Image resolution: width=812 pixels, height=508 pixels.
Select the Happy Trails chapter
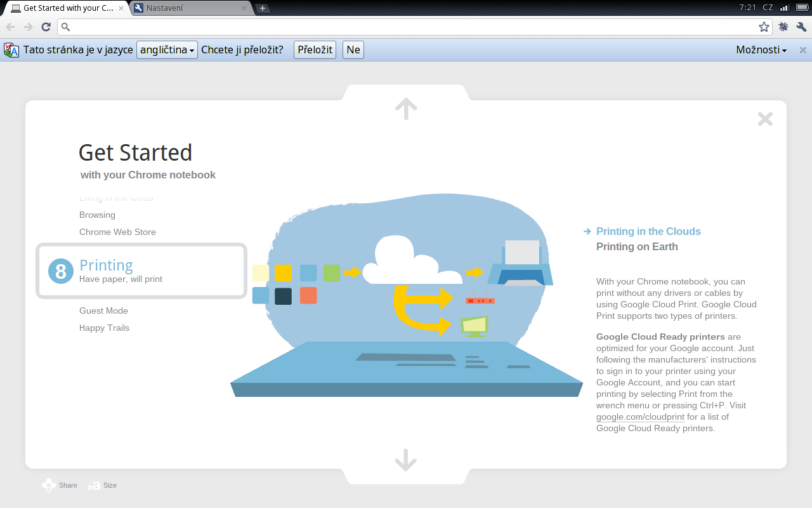pyautogui.click(x=104, y=328)
